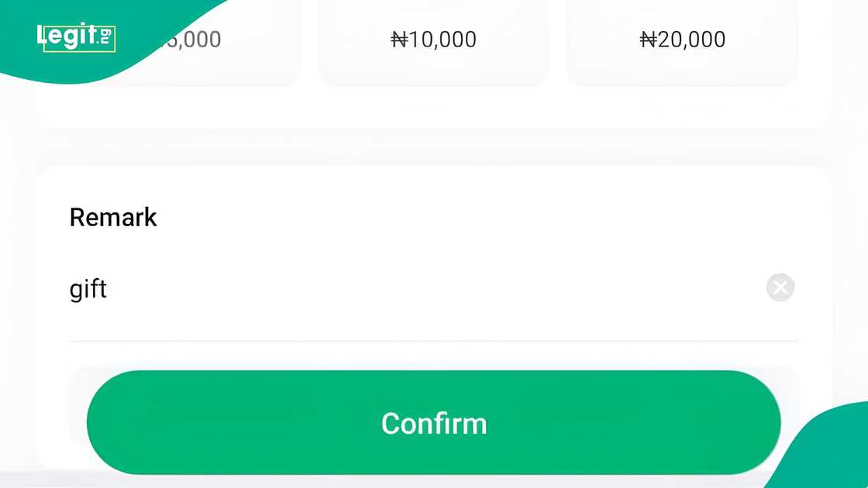Click the green banner behind the Legit logo
Screen dimensions: 868x488
click(x=155, y=19)
